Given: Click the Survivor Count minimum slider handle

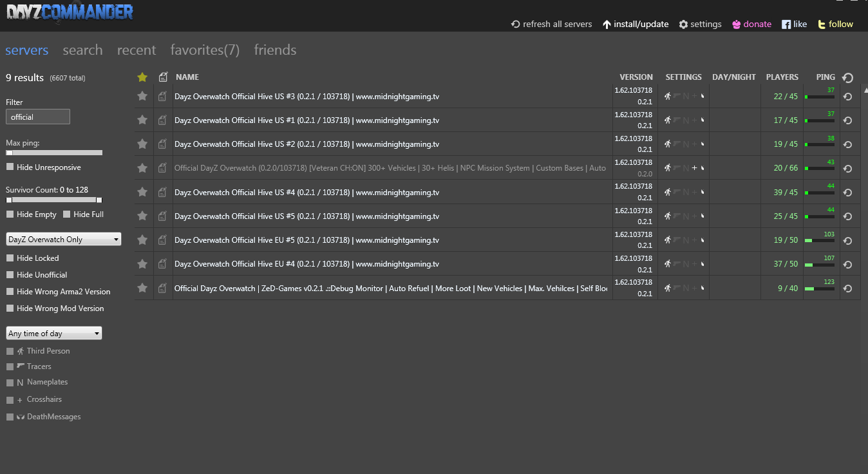Looking at the screenshot, I should 9,200.
